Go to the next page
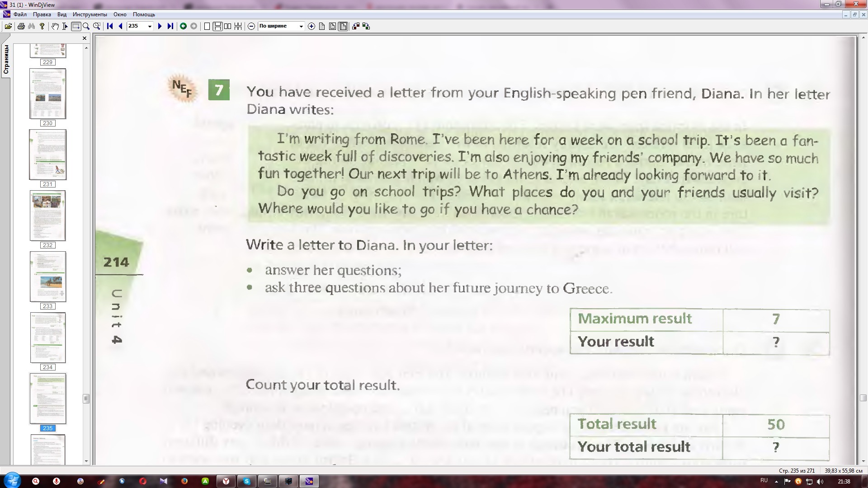 160,26
